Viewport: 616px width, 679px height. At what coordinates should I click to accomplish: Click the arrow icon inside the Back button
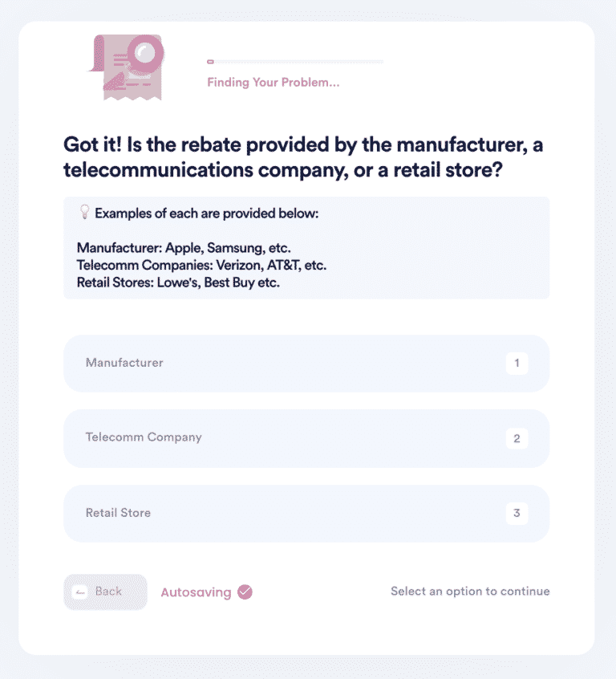80,592
